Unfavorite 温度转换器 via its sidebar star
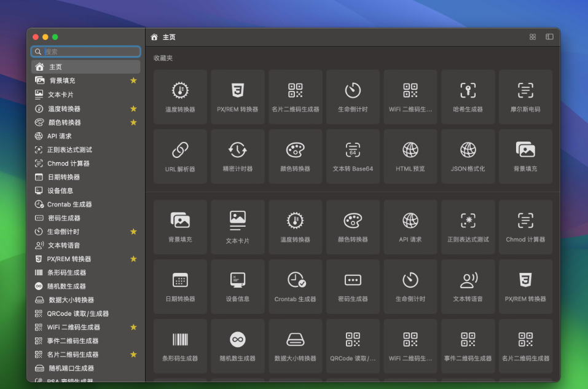The image size is (588, 389). 133,109
